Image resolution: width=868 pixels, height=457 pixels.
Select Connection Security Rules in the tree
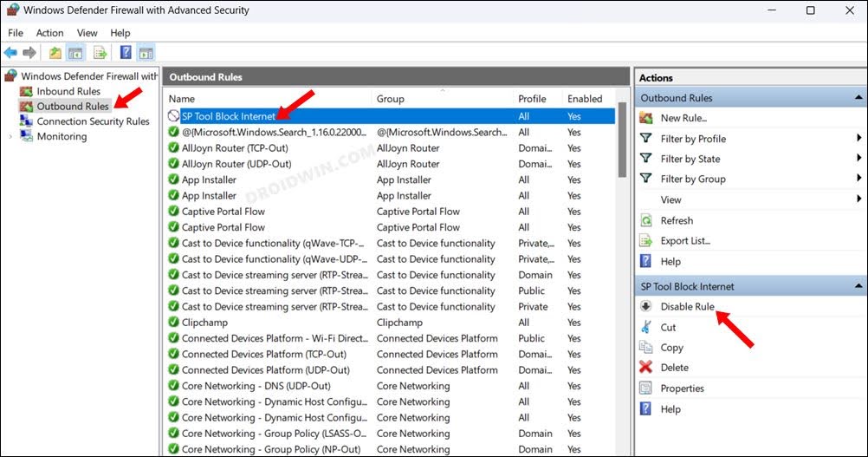point(93,121)
